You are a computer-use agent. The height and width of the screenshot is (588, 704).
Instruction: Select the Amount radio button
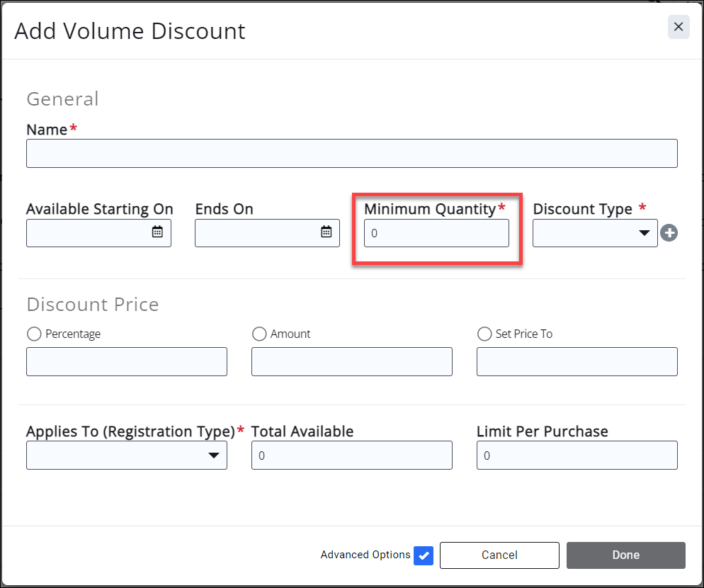click(x=259, y=334)
